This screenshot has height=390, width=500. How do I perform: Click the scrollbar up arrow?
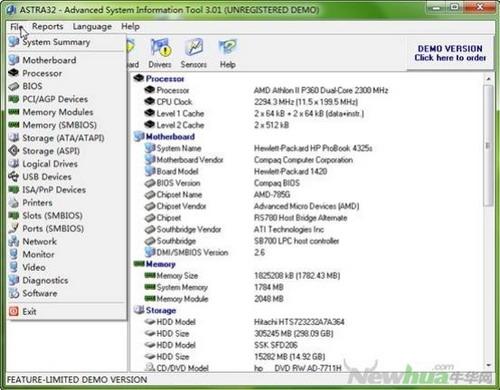488,79
